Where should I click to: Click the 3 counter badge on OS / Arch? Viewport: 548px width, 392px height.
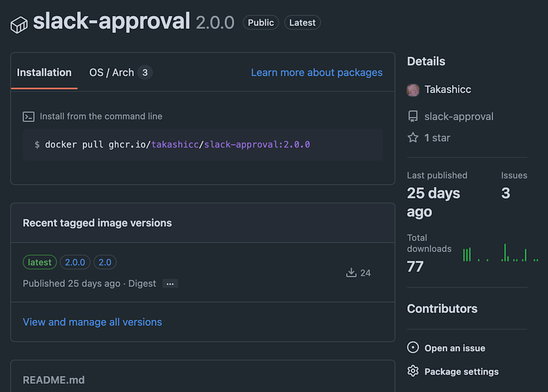click(145, 72)
